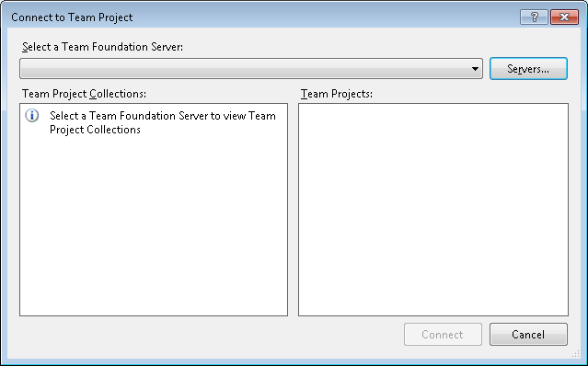Screen dimensions: 588x366
Task: Click the empty area left of the Connect button
Action: coord(210,334)
